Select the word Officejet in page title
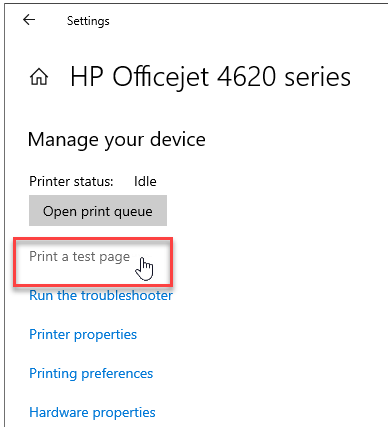This screenshot has width=388, height=427. 162,78
